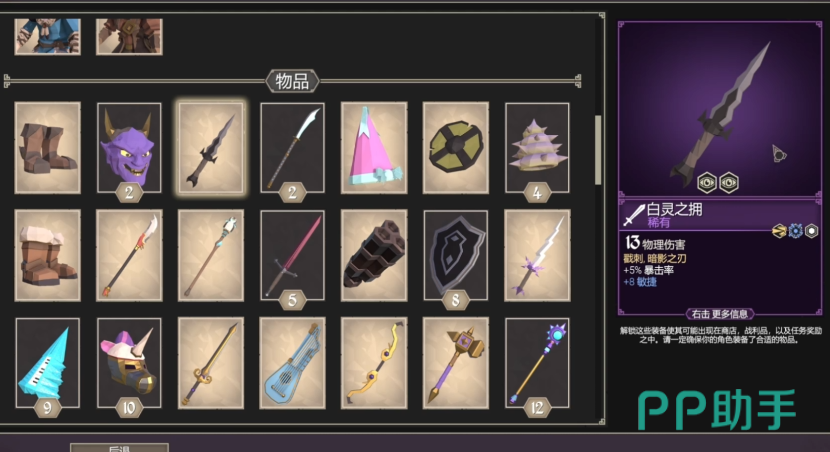This screenshot has width=830, height=452.
Task: Select the purple oni demon mask
Action: (x=129, y=148)
